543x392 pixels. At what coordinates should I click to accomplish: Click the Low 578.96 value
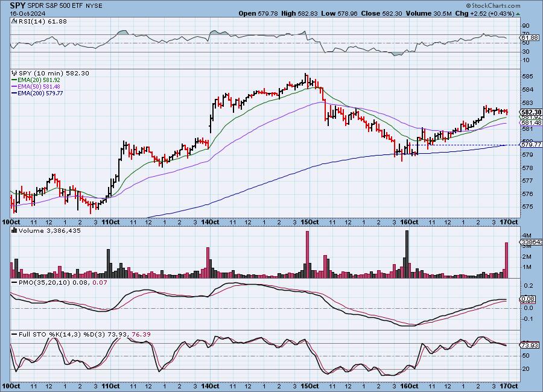pos(339,13)
